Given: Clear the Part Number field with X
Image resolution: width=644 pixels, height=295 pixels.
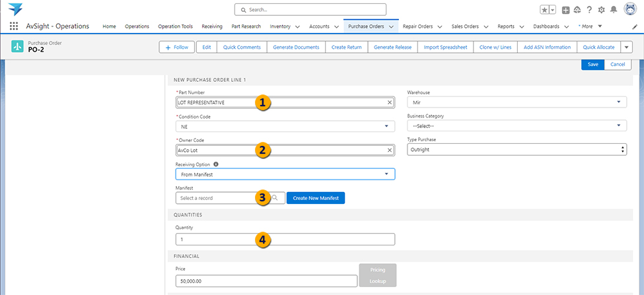Looking at the screenshot, I should tap(390, 103).
